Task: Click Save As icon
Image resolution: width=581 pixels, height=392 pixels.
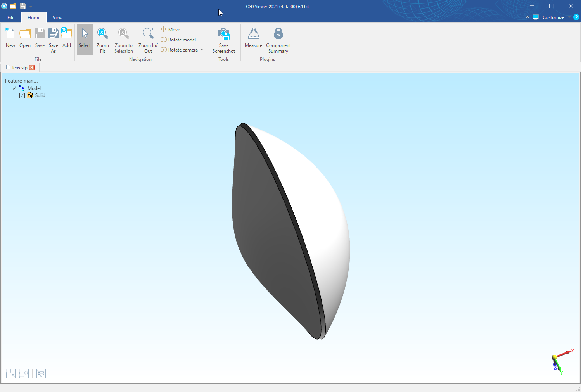Action: point(54,40)
